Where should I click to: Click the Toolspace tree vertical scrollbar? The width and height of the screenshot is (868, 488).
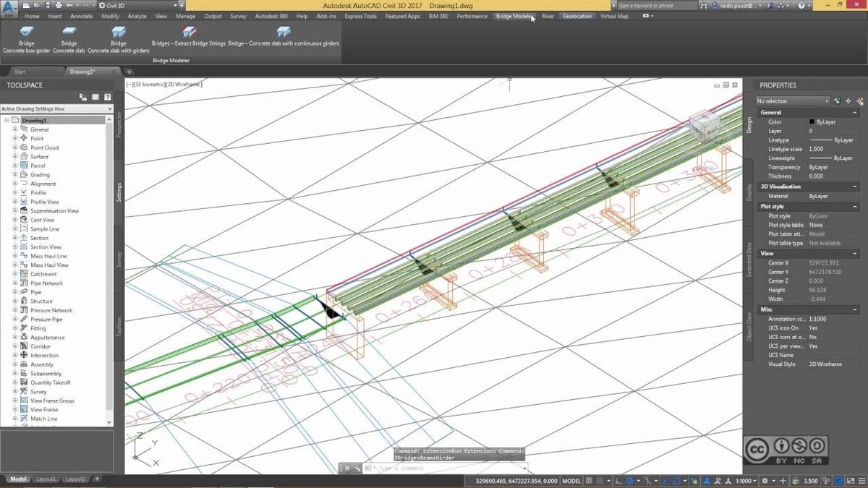tap(110, 271)
